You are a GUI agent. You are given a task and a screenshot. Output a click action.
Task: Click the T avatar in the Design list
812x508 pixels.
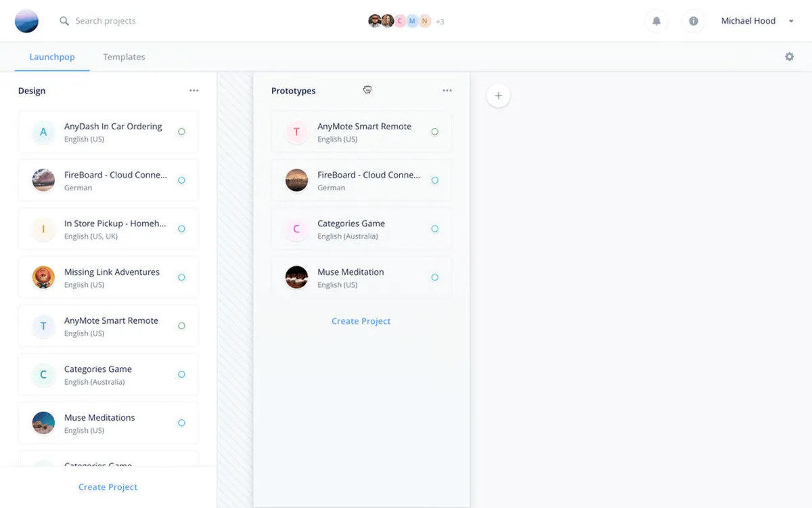[43, 326]
